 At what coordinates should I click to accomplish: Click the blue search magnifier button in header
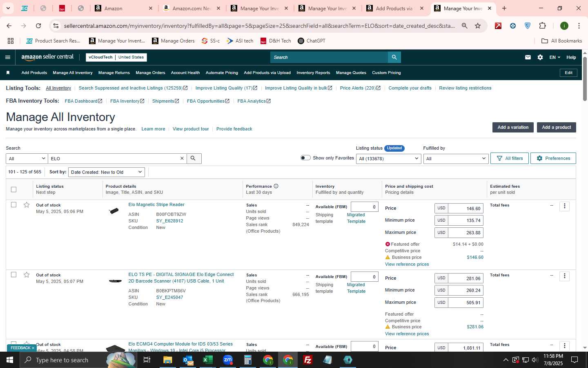click(x=394, y=57)
